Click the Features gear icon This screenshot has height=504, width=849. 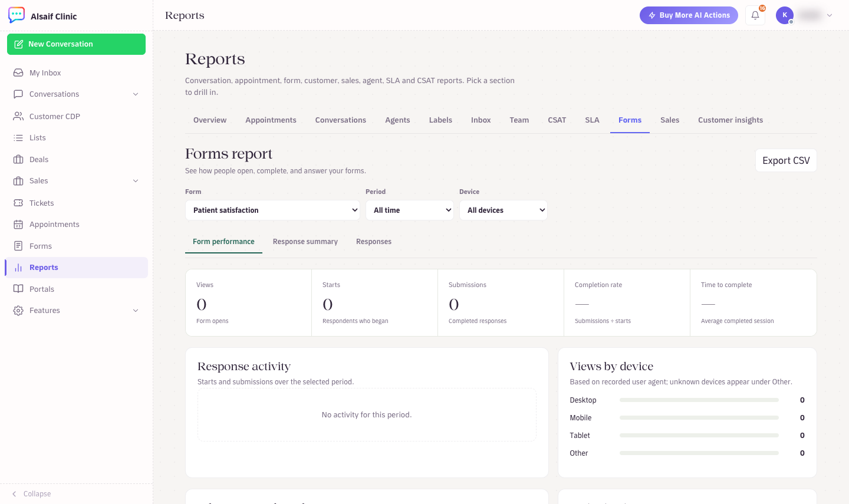18,311
